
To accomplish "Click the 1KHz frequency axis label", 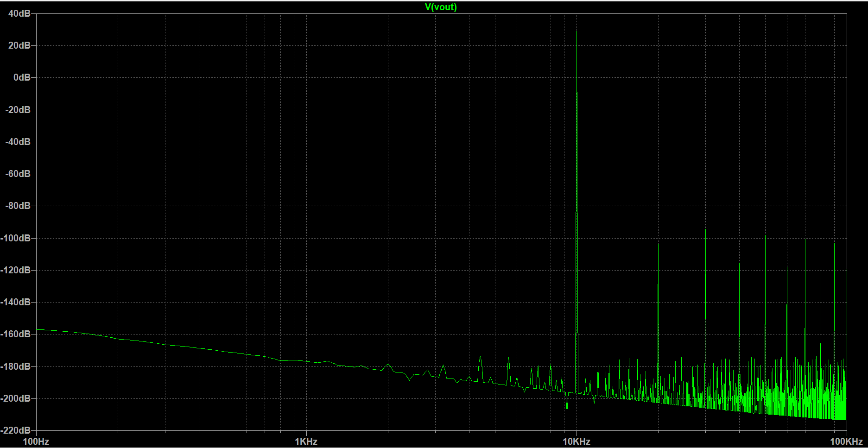I will (x=306, y=442).
